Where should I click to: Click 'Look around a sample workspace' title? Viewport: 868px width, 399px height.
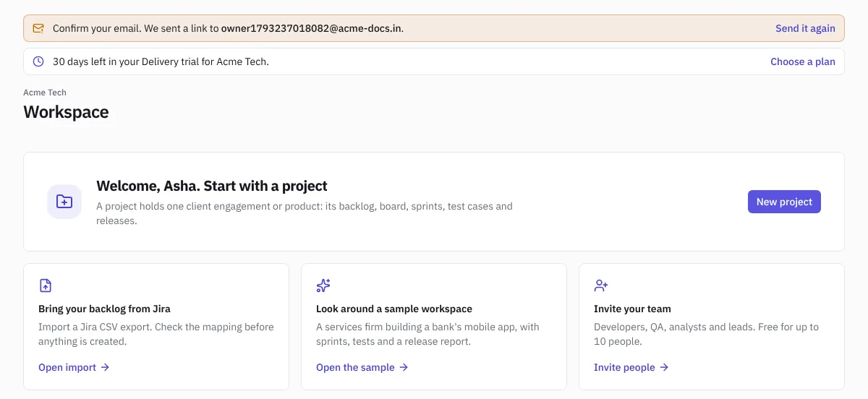(x=394, y=309)
